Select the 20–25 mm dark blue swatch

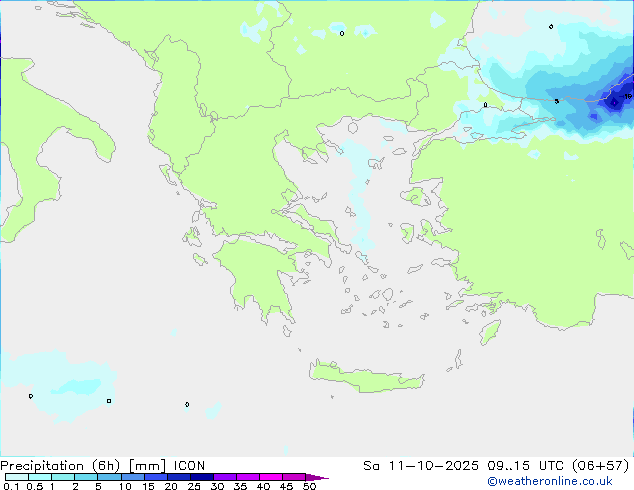[x=178, y=477]
